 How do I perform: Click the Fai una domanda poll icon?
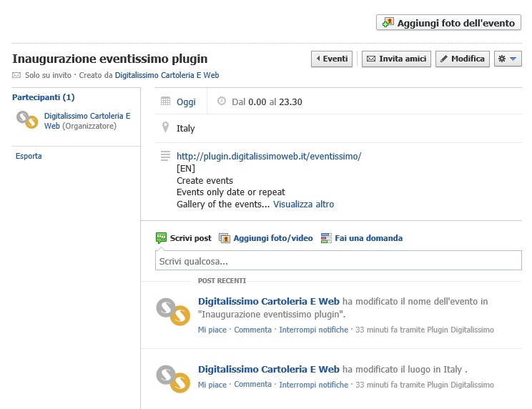point(326,238)
